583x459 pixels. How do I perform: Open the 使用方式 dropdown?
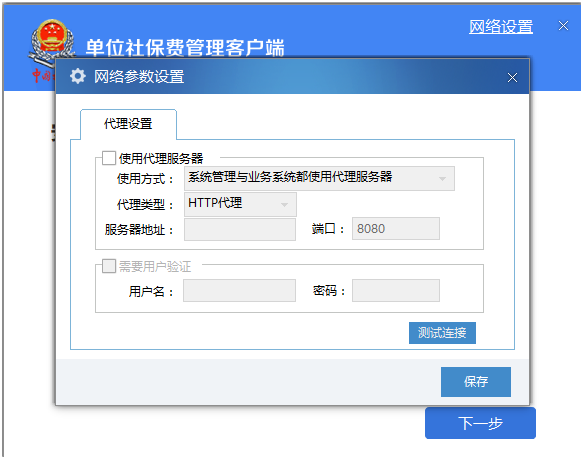[319, 179]
